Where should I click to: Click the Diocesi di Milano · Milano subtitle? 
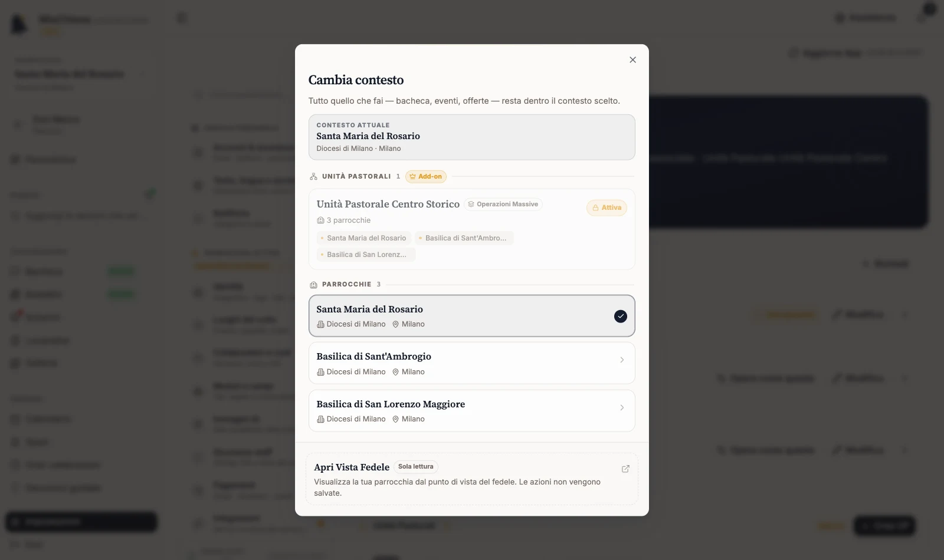coord(359,149)
